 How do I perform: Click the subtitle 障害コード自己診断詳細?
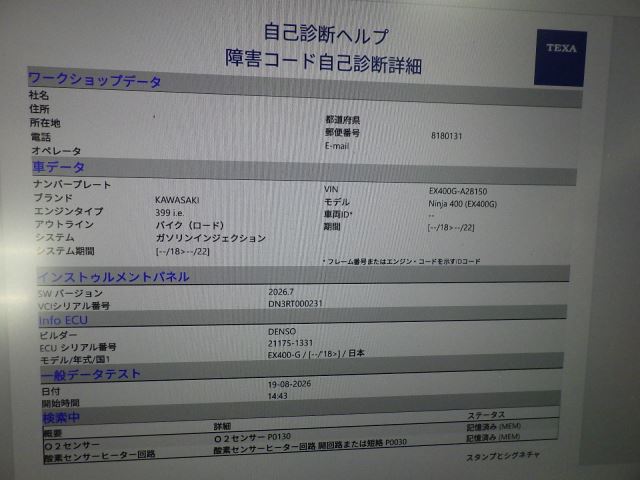point(323,62)
